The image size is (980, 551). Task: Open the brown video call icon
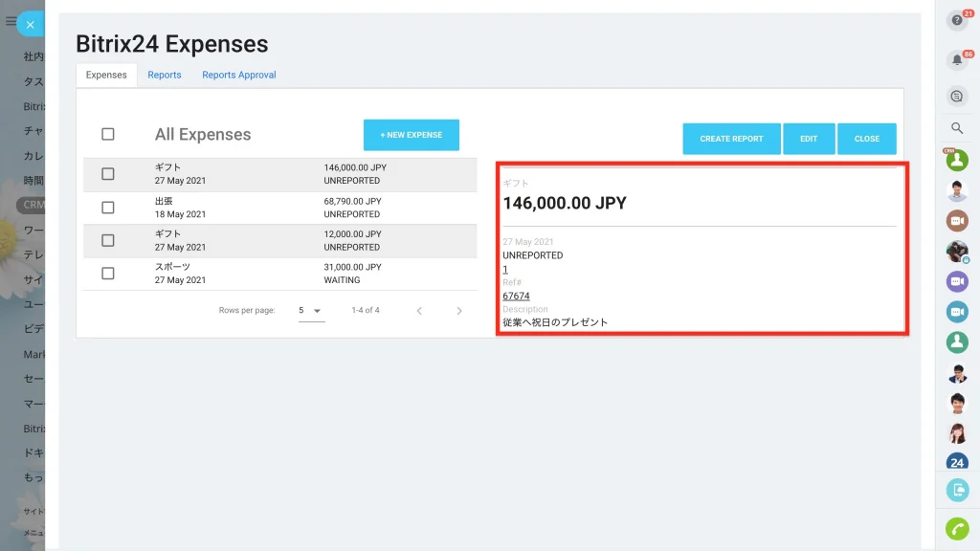[957, 221]
